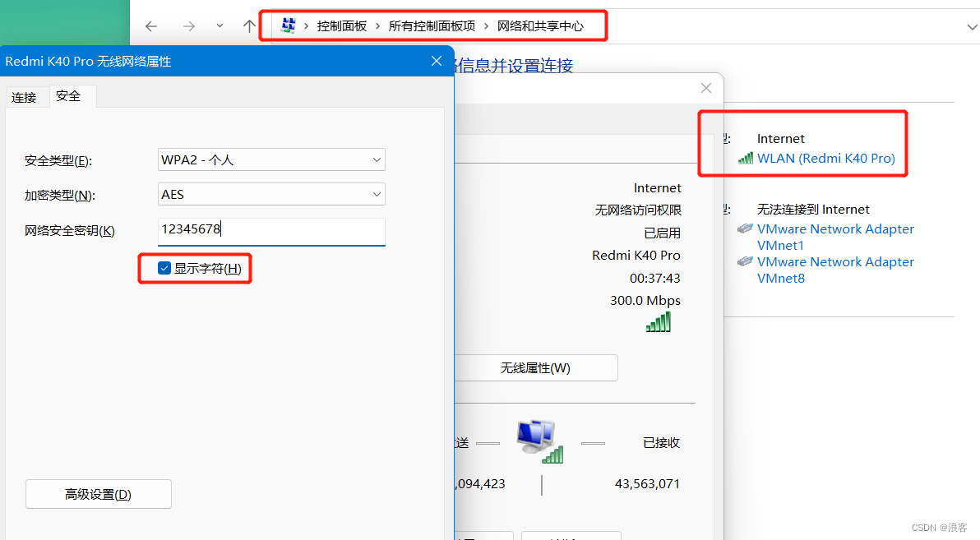Click the 无网络访问权限 status text
Image resolution: width=980 pixels, height=540 pixels.
(x=638, y=210)
